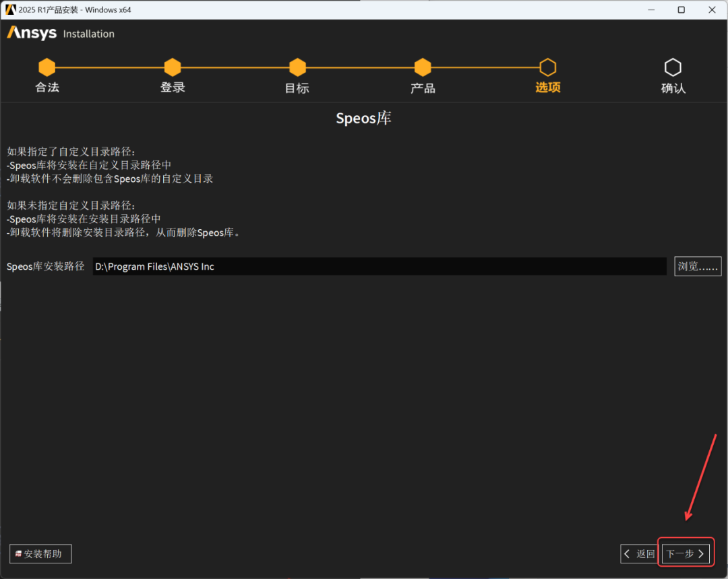Minimize the installer window
This screenshot has width=728, height=579.
coord(651,9)
